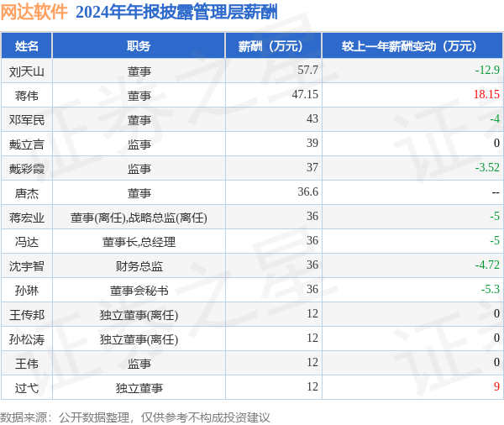504x425 pixels.
Task: Select the name 刘天山
Action: pyautogui.click(x=26, y=71)
